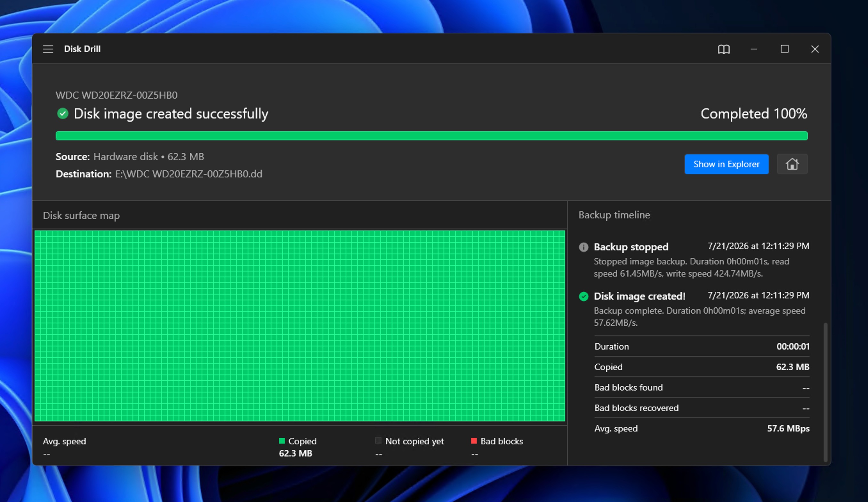Click the home icon button
This screenshot has height=502, width=868.
click(x=792, y=164)
